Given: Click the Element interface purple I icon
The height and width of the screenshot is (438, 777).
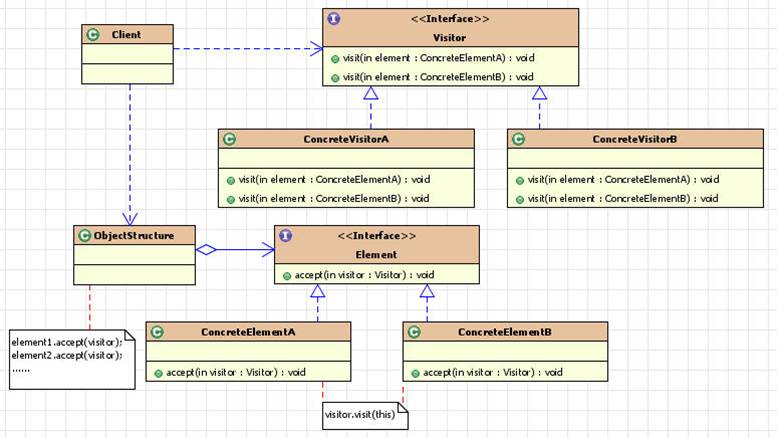Looking at the screenshot, I should click(285, 235).
